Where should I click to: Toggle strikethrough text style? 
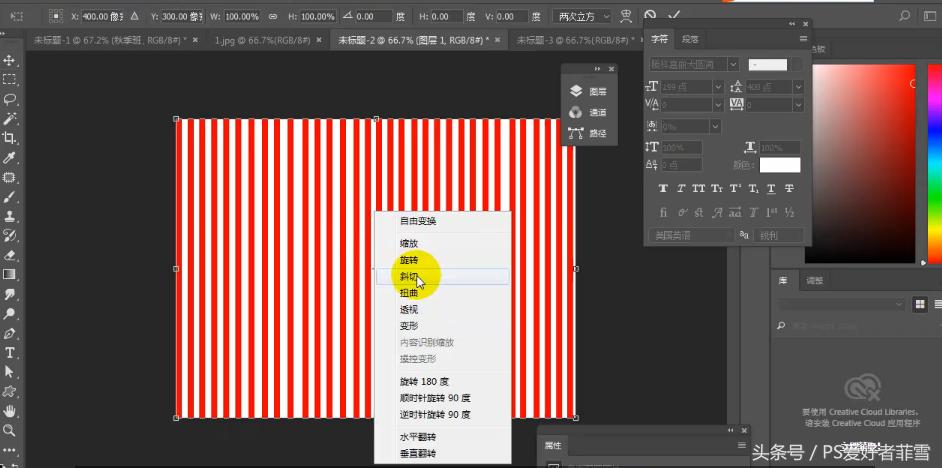(789, 189)
